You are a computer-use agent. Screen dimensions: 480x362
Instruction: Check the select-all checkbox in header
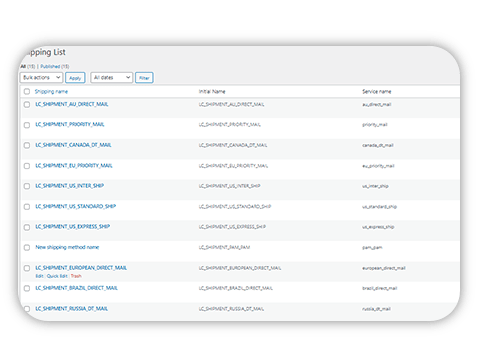tap(27, 91)
